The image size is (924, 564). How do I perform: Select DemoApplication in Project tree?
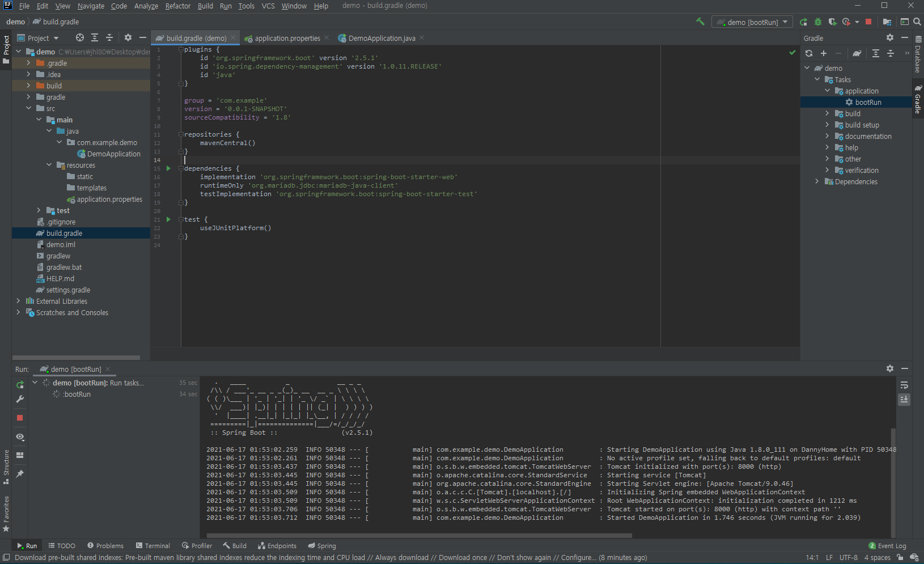coord(113,154)
